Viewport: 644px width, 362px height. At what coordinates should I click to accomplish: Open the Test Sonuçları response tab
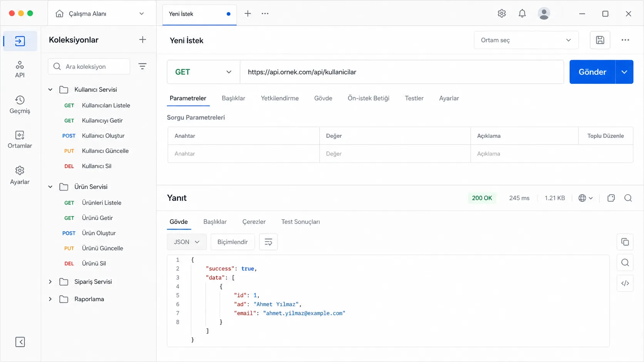[x=300, y=222]
